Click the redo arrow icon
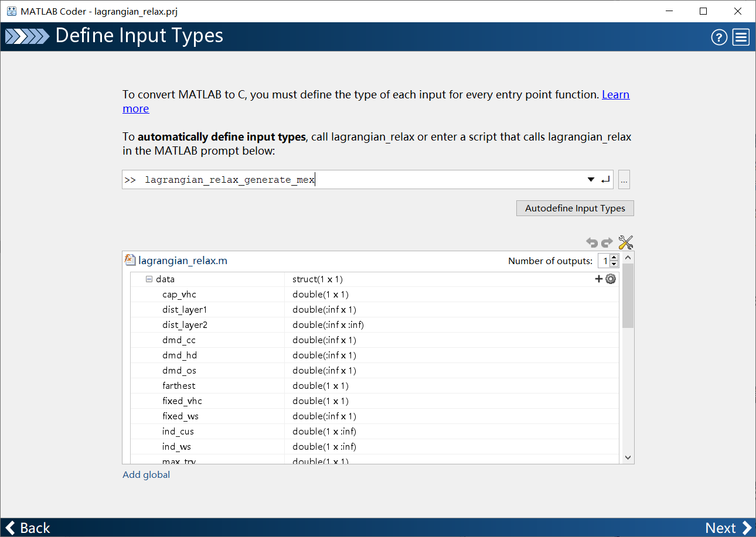756x537 pixels. click(x=607, y=242)
